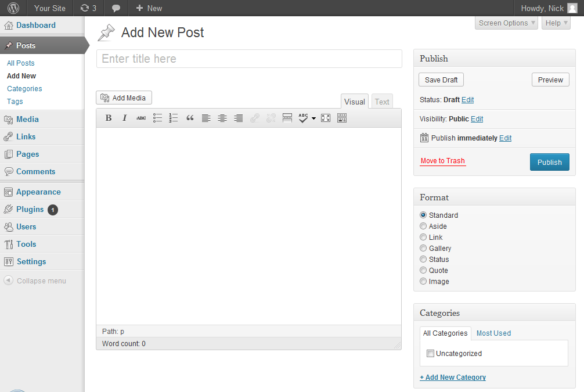
Task: Toggle the spellchecker ABC icon
Action: click(303, 118)
